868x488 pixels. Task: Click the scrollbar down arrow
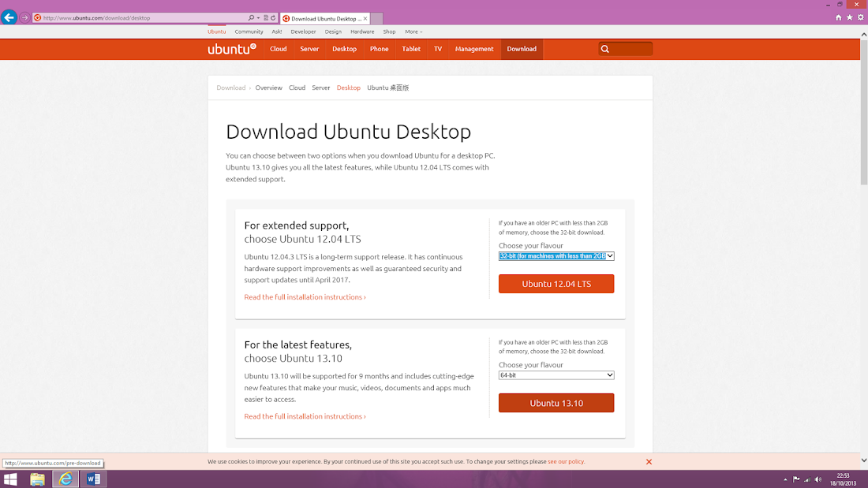[863, 460]
